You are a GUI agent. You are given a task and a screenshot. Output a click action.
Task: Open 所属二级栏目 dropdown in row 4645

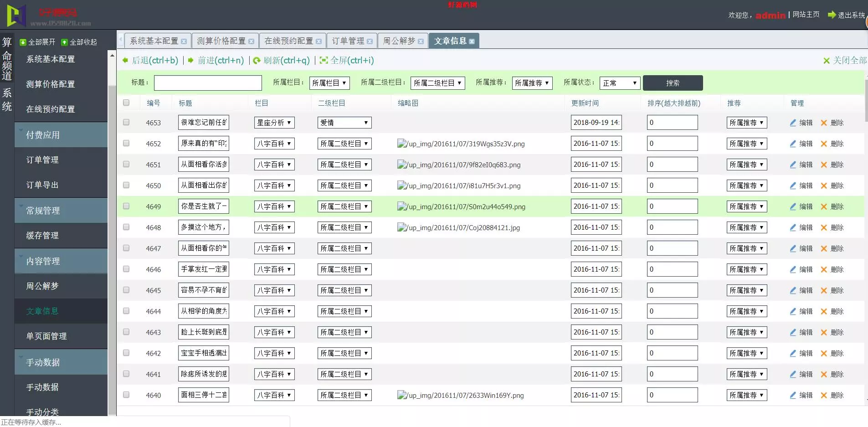344,290
